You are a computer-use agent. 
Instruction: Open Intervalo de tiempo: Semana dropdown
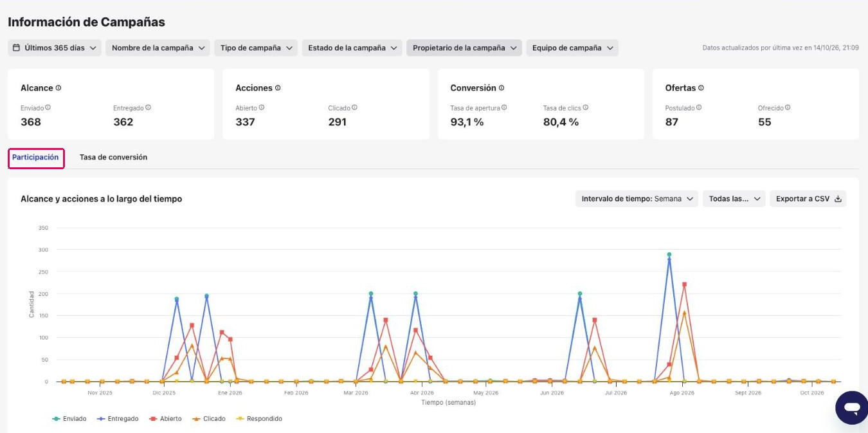click(x=637, y=199)
